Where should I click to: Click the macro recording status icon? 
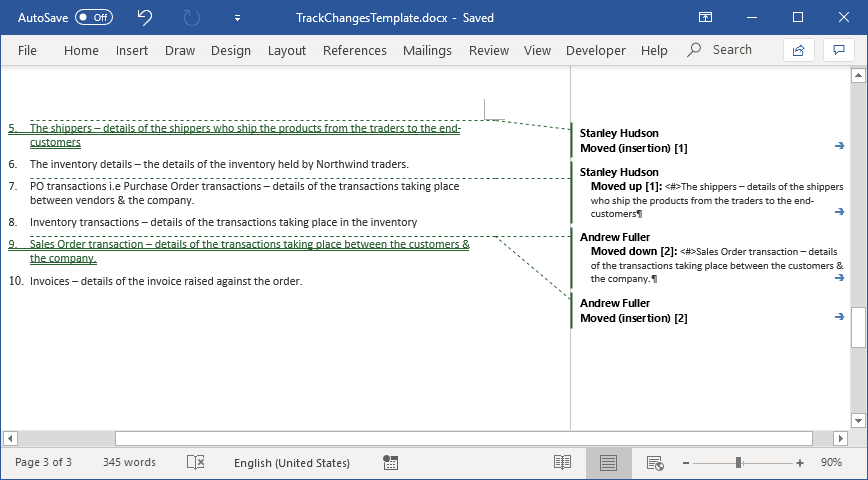coord(391,463)
